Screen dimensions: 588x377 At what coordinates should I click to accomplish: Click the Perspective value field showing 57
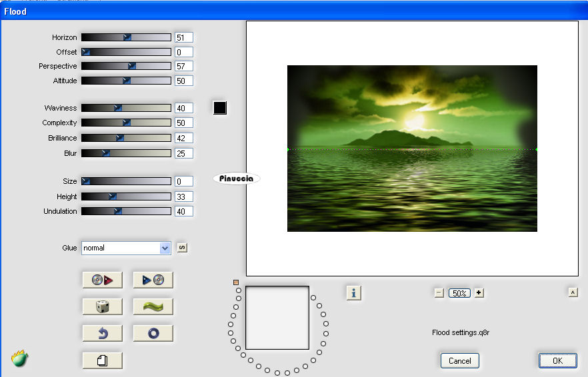click(184, 67)
